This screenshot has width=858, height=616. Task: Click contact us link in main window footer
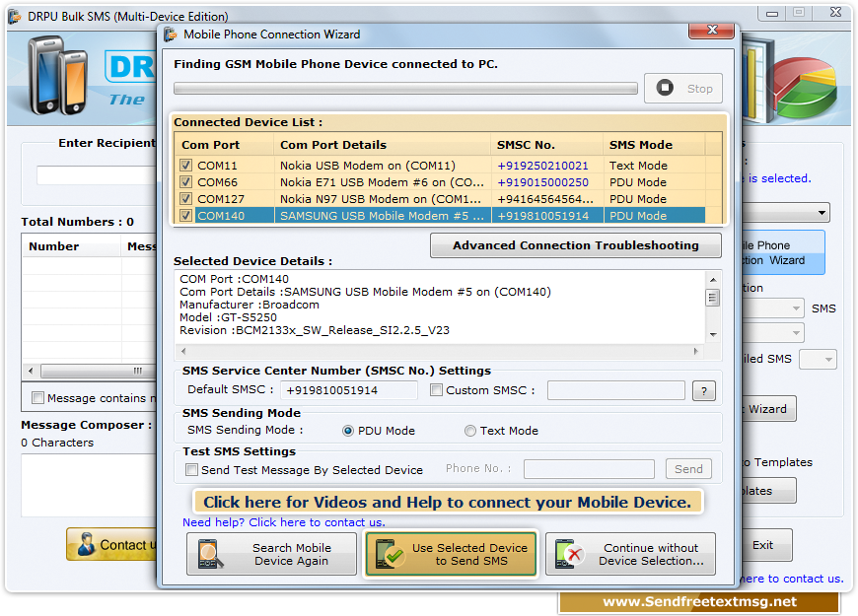pyautogui.click(x=792, y=579)
